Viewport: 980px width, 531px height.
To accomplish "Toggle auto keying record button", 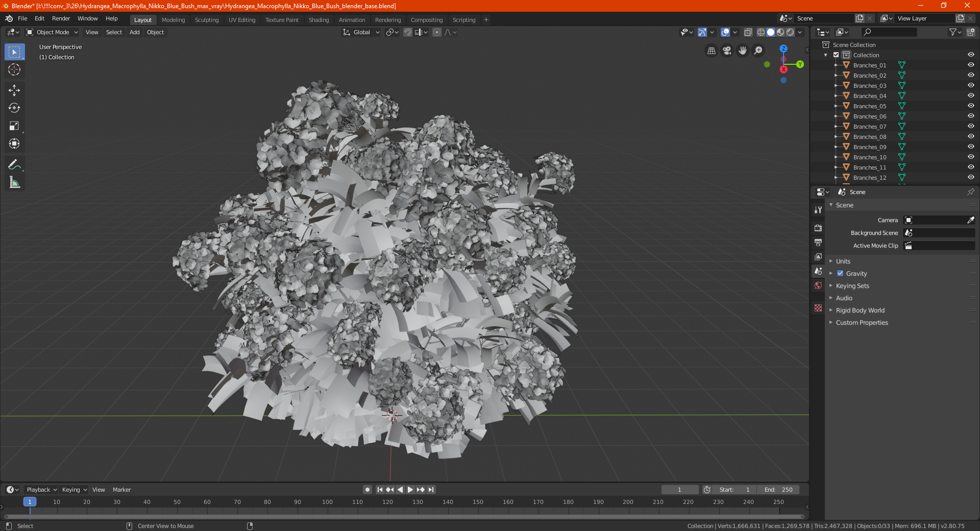I will [x=367, y=490].
